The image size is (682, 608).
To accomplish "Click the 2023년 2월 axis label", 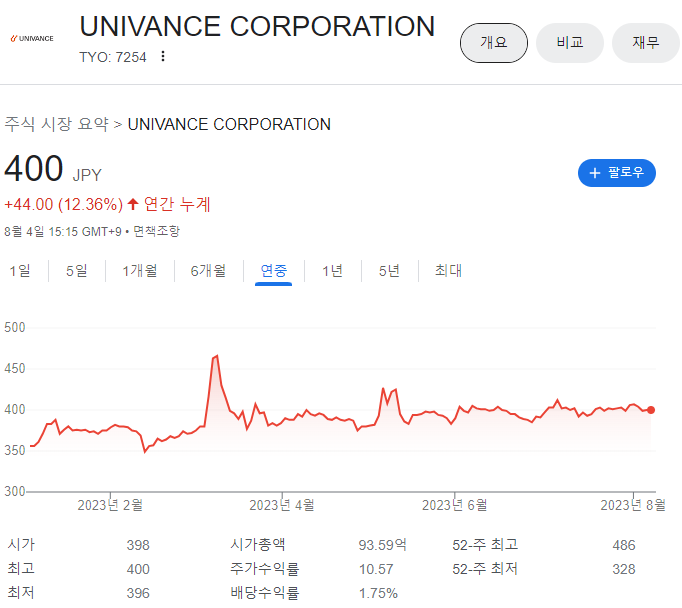I will click(x=110, y=505).
